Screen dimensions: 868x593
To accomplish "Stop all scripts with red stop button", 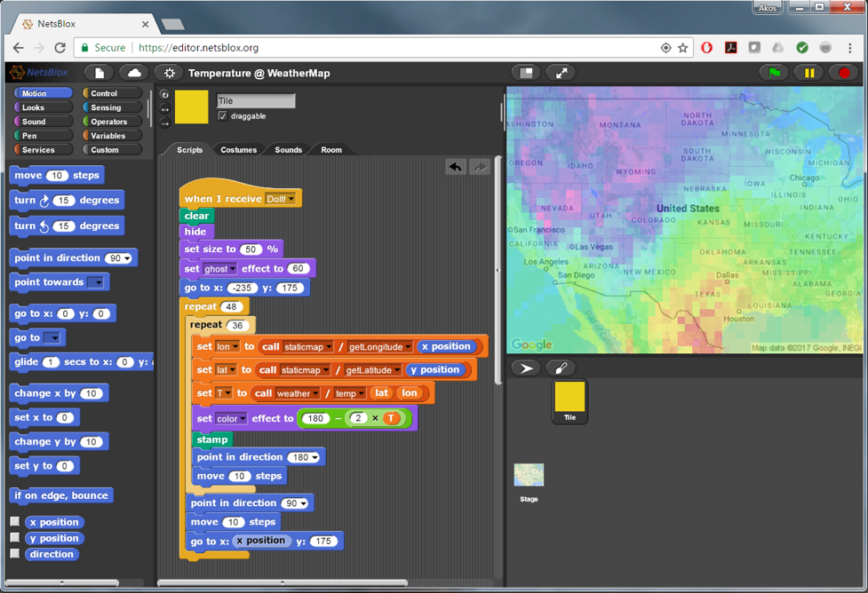I will [844, 73].
